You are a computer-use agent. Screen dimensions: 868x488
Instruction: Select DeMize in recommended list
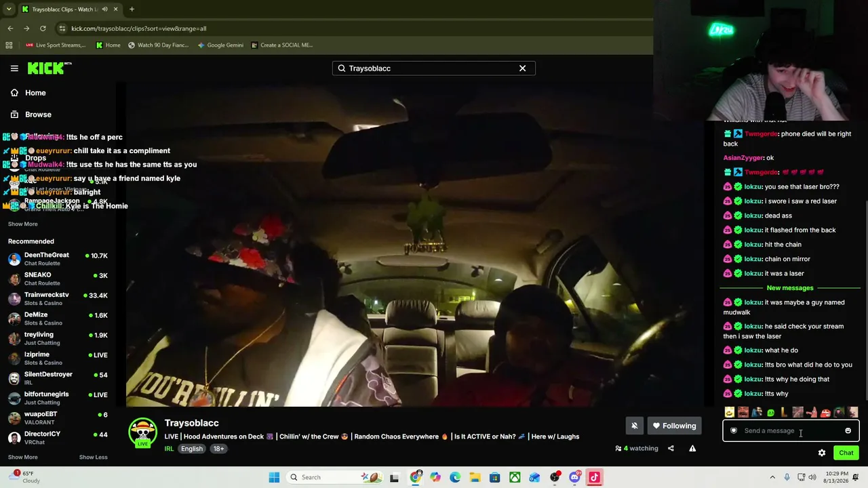coord(58,319)
